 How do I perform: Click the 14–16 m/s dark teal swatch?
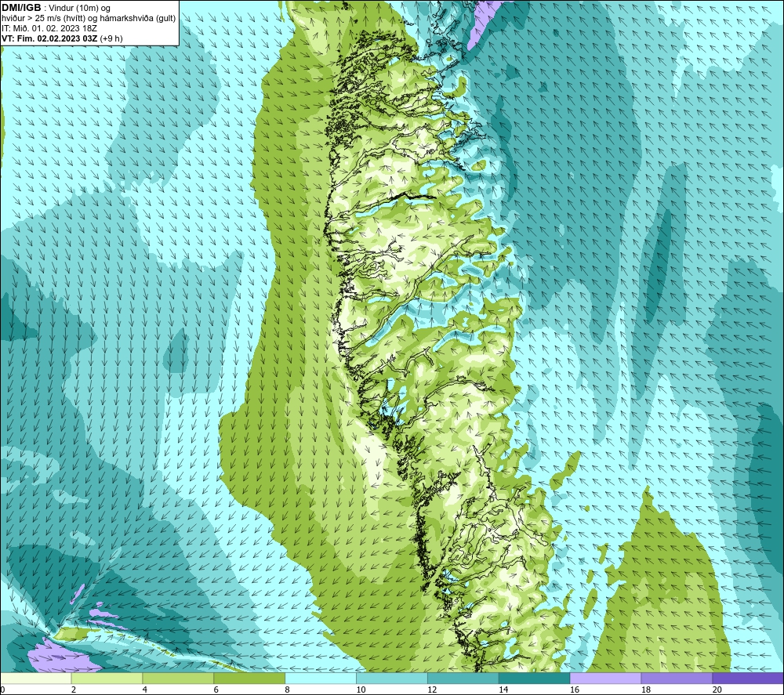click(535, 678)
